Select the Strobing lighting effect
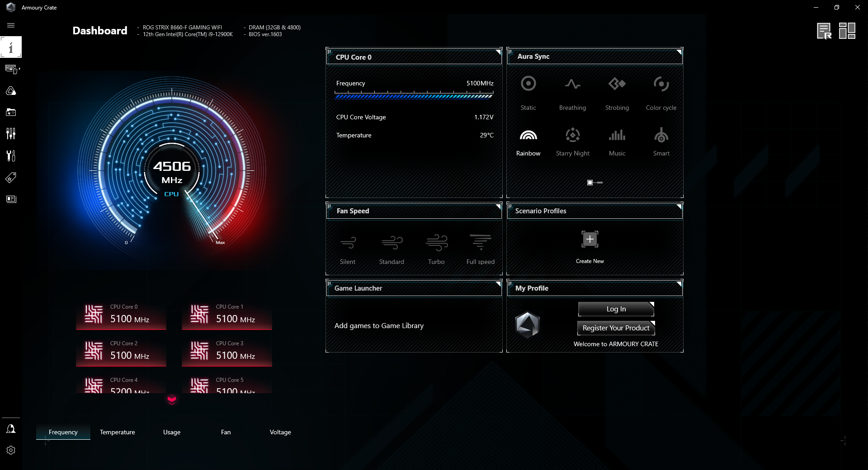868x470 pixels. 617,93
